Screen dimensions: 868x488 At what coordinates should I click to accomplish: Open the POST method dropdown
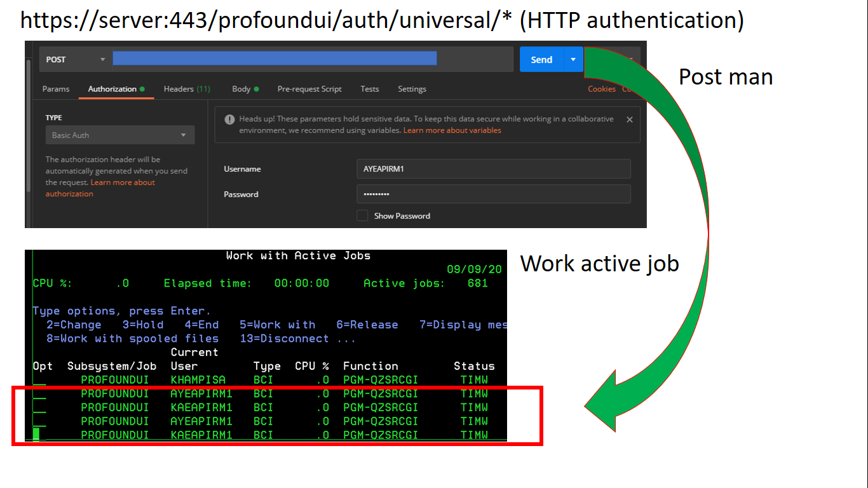75,59
